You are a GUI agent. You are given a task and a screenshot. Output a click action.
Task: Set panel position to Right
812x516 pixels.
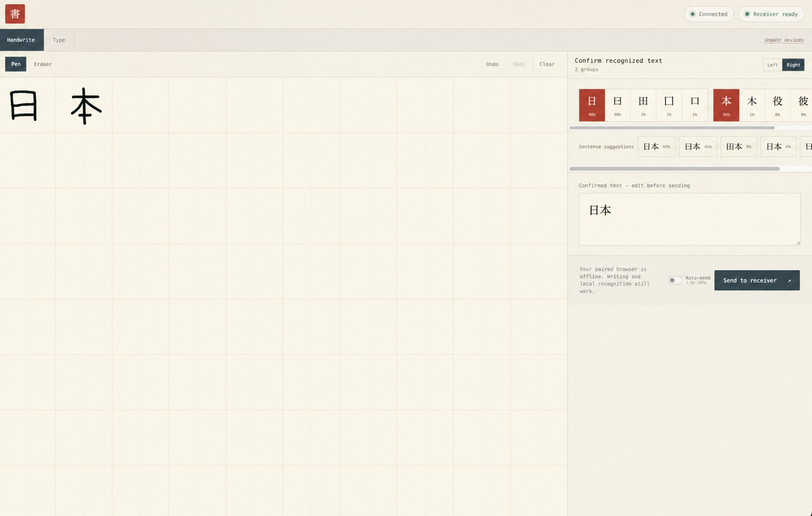(793, 64)
